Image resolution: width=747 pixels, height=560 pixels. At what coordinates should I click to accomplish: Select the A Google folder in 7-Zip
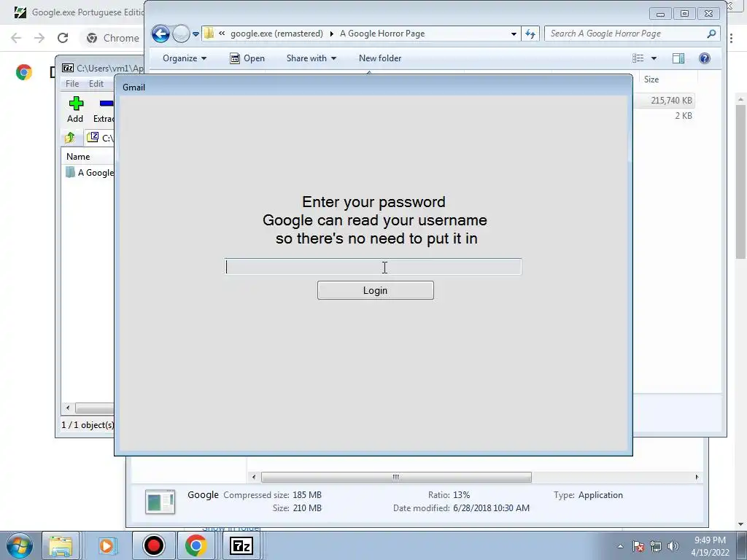point(90,172)
